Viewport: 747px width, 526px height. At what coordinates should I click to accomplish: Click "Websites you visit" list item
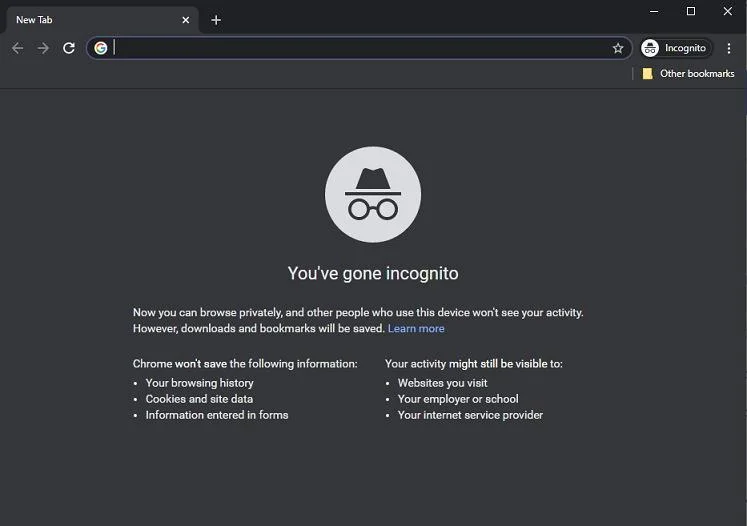(x=443, y=383)
